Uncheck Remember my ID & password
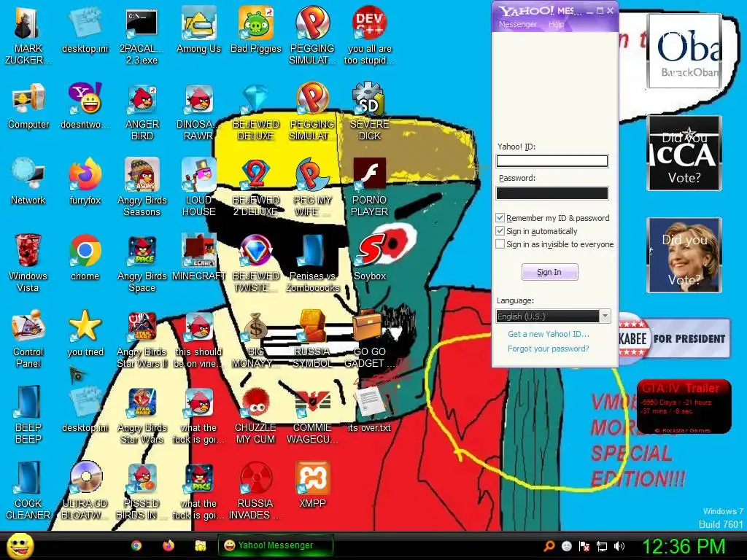Viewport: 747px width, 560px height. 500,217
